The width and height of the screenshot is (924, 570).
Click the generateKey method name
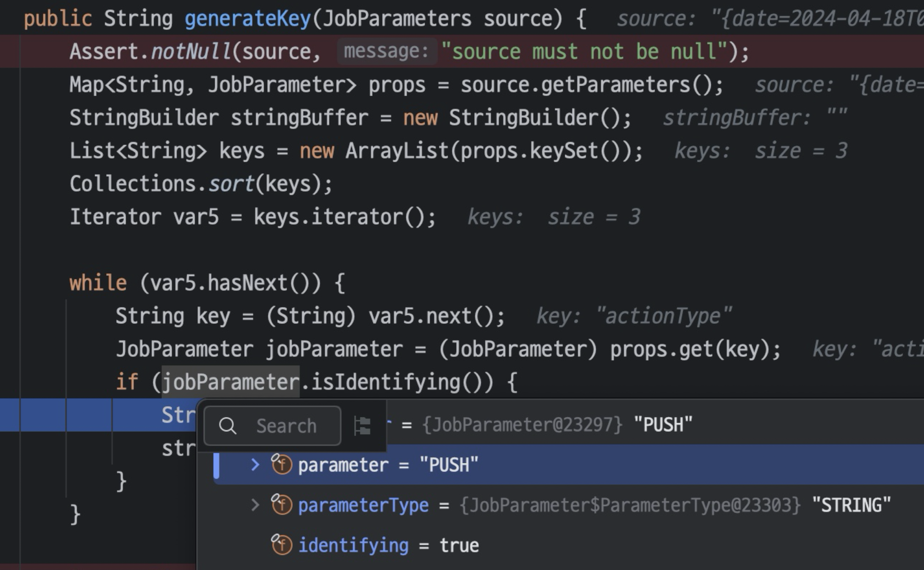tap(247, 18)
